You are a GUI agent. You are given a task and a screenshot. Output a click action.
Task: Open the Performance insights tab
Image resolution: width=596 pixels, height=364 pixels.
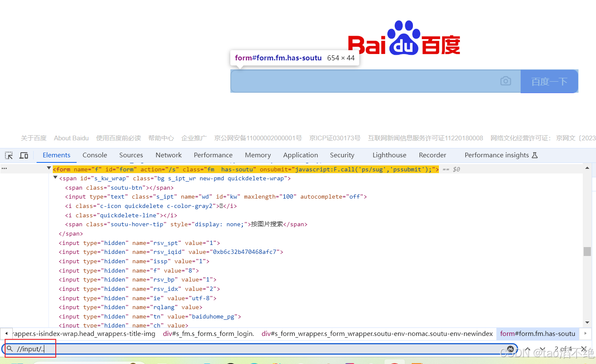pyautogui.click(x=501, y=155)
